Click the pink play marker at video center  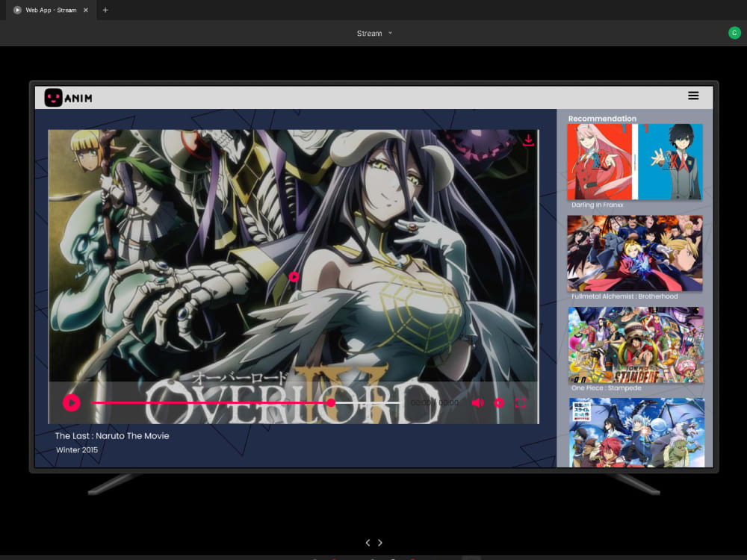click(x=294, y=277)
